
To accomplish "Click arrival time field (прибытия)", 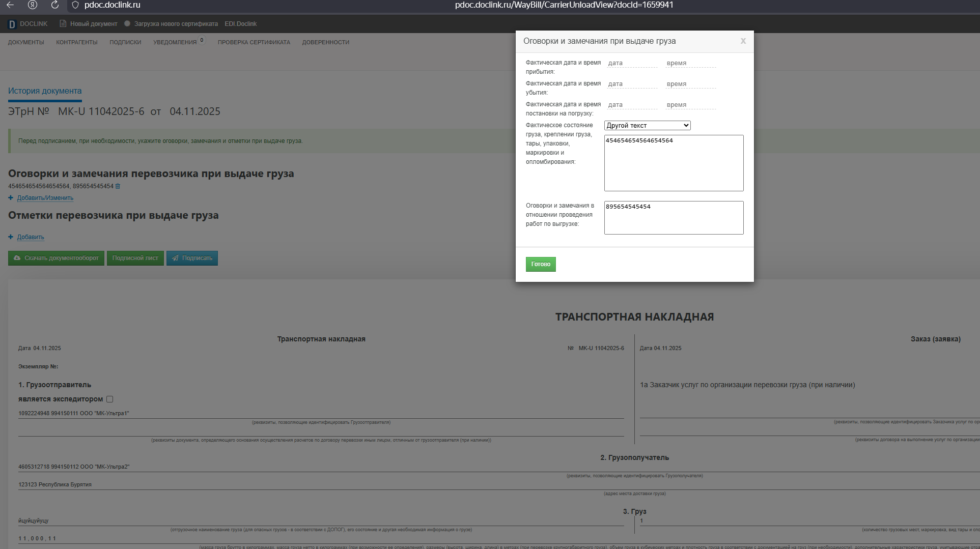I will tap(690, 63).
